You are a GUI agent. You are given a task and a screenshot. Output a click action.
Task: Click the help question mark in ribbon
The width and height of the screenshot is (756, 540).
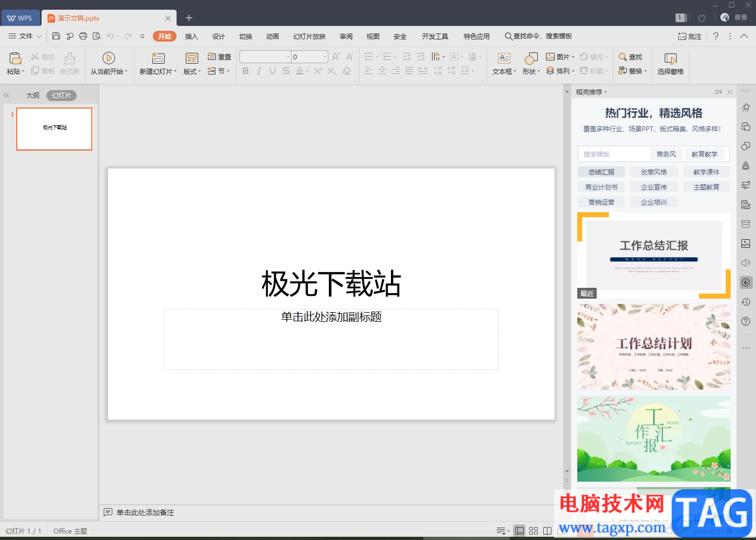click(x=715, y=36)
